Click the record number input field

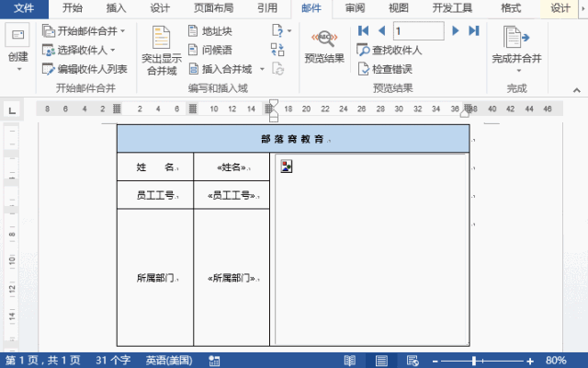point(419,30)
